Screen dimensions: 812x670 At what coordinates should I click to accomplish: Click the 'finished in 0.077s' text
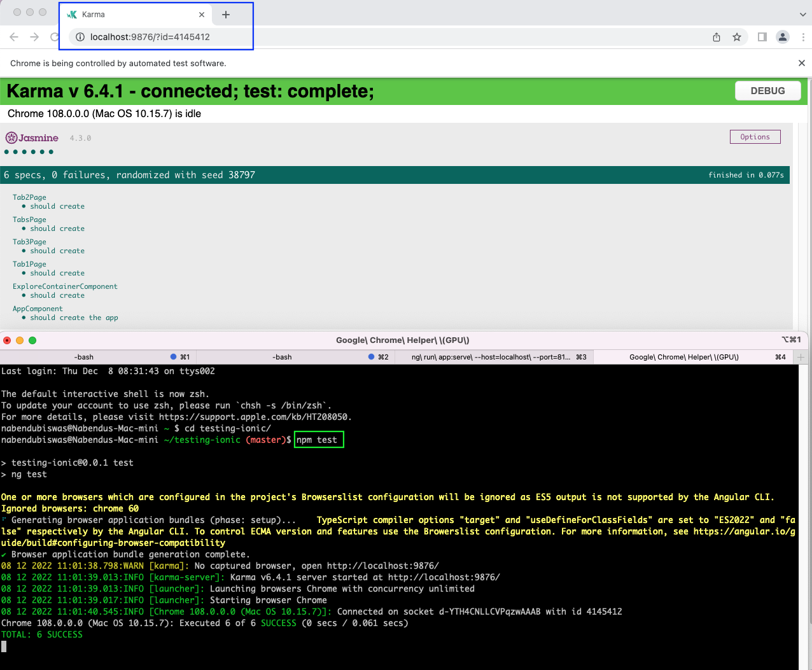click(x=746, y=175)
